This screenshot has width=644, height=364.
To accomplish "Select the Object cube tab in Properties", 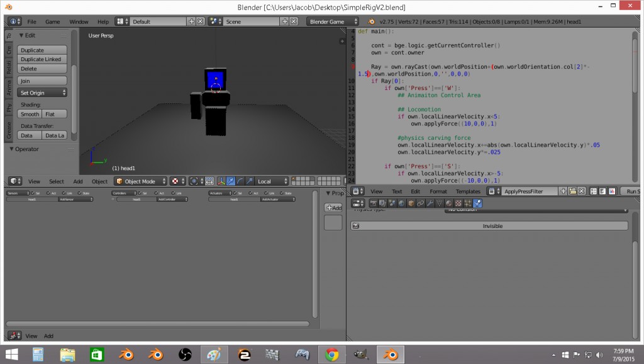I will click(x=410, y=203).
